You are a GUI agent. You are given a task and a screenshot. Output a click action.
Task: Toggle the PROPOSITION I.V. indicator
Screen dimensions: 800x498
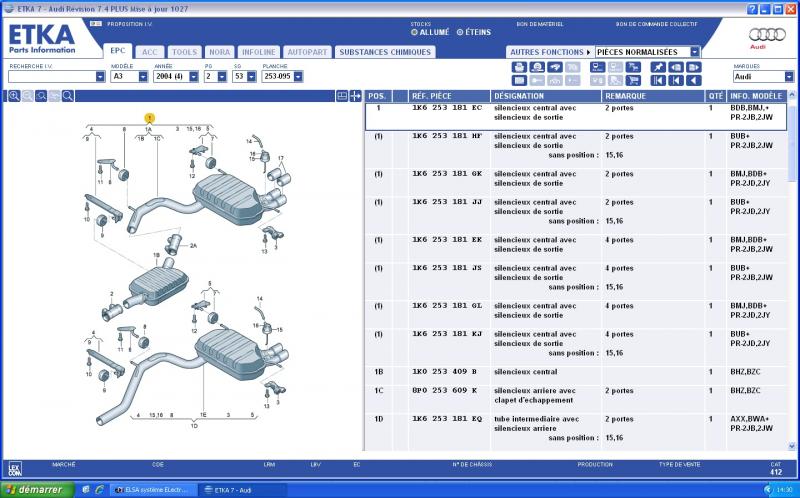(x=96, y=24)
